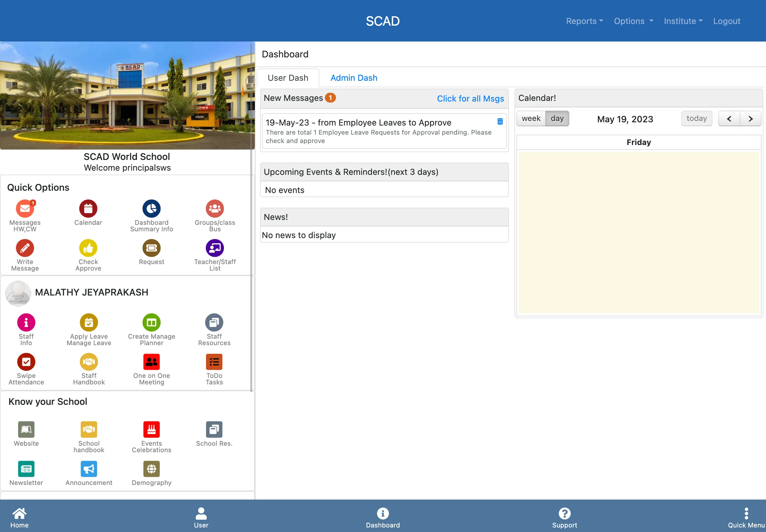
Task: Click the Write Message pencil icon
Action: click(25, 248)
